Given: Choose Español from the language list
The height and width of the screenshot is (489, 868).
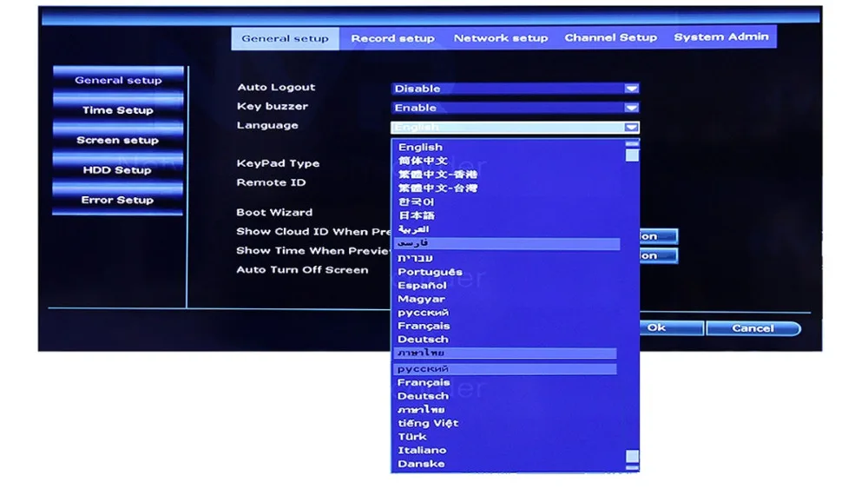Looking at the screenshot, I should (422, 286).
